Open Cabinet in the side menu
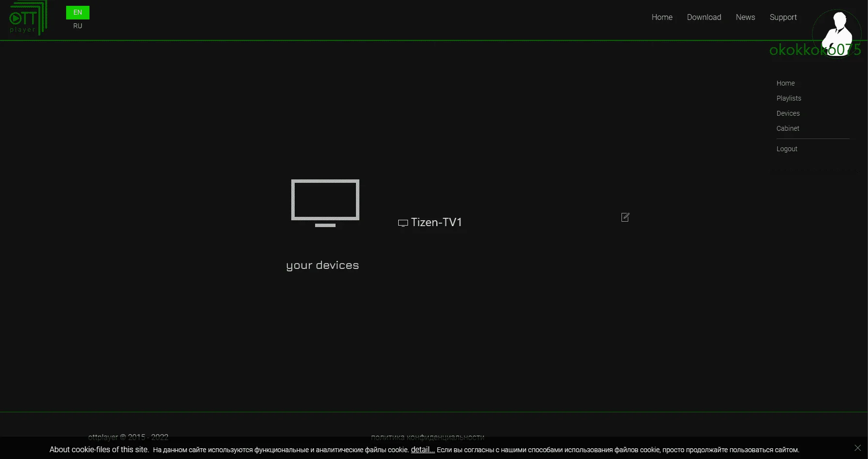This screenshot has height=459, width=868. [x=788, y=128]
